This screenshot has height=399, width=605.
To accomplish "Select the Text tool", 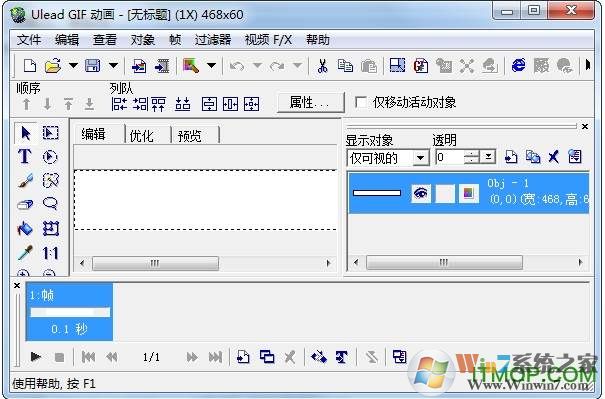I will 25,156.
